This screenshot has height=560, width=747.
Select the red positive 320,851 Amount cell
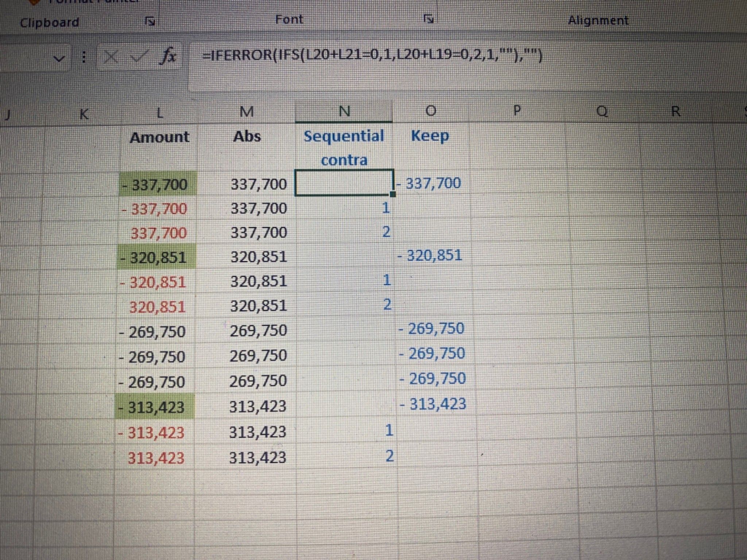[x=156, y=307]
